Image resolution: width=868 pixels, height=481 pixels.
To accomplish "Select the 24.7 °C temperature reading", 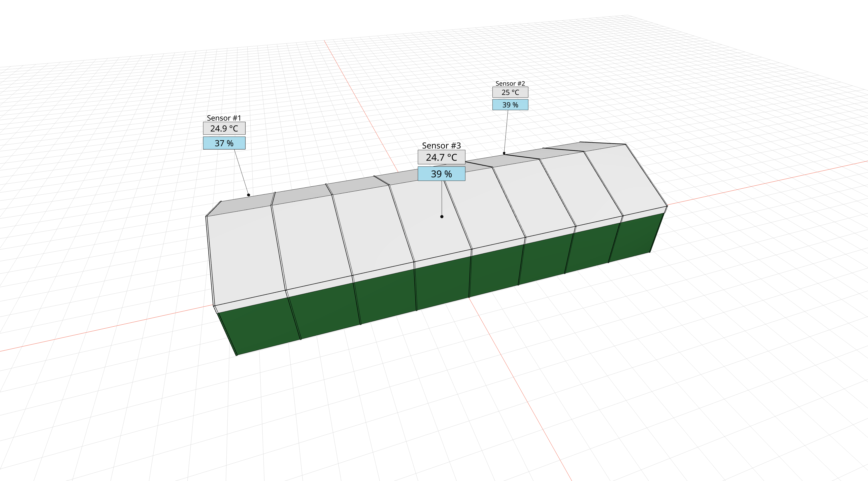I will point(441,157).
